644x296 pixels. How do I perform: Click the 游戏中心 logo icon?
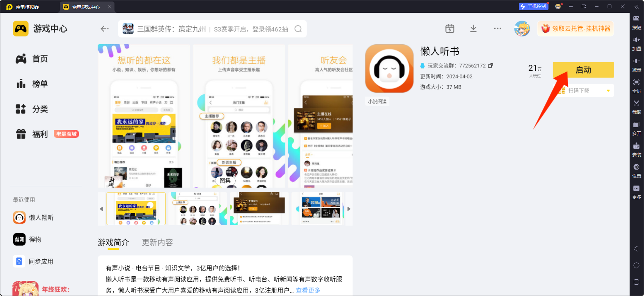(x=20, y=28)
